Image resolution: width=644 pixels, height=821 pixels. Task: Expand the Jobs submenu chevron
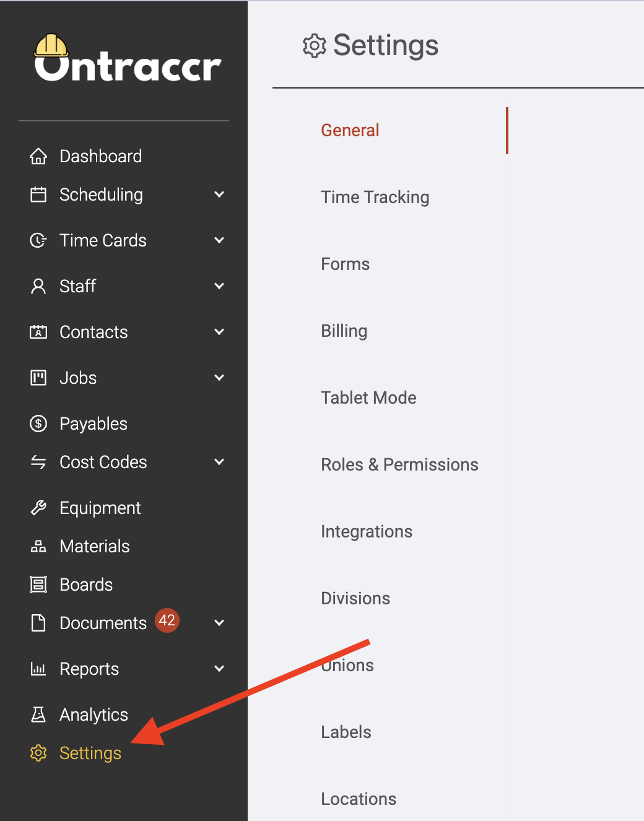pyautogui.click(x=219, y=378)
